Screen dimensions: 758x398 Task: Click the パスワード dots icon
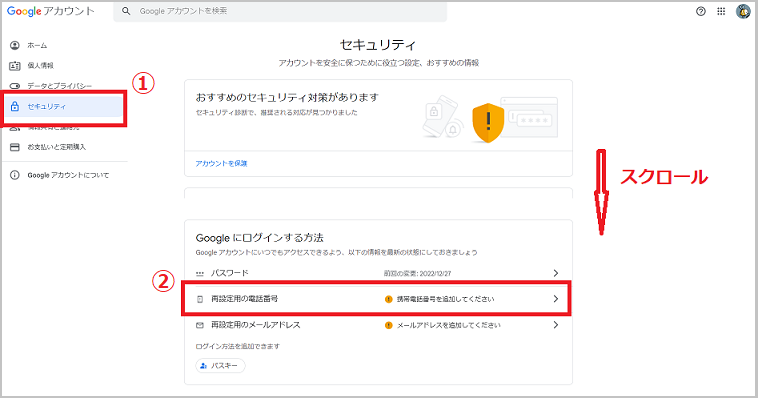(200, 274)
